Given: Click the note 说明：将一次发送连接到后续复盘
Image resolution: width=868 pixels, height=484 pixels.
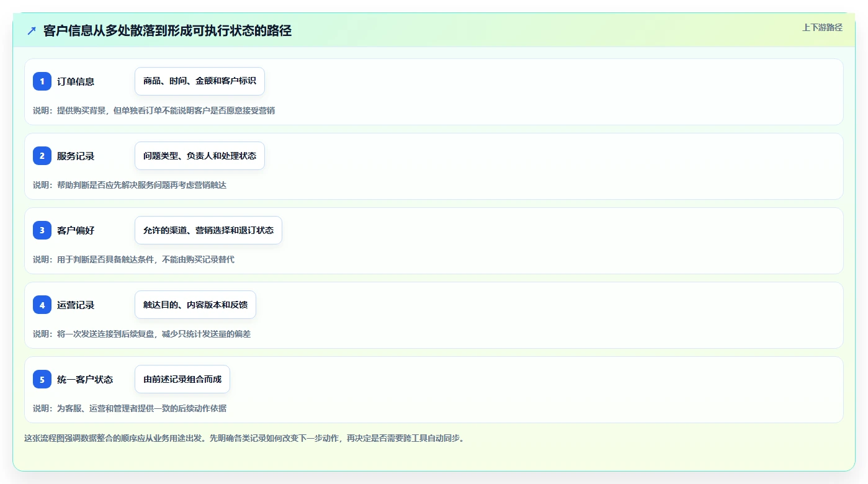Looking at the screenshot, I should click(x=141, y=334).
